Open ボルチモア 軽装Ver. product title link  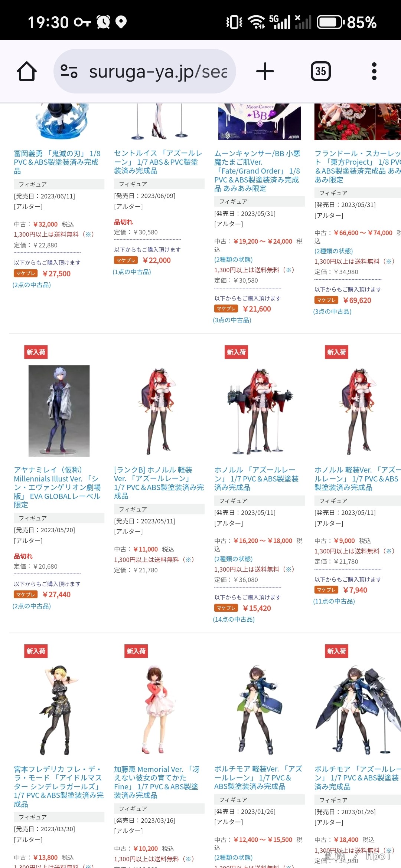pos(258,777)
